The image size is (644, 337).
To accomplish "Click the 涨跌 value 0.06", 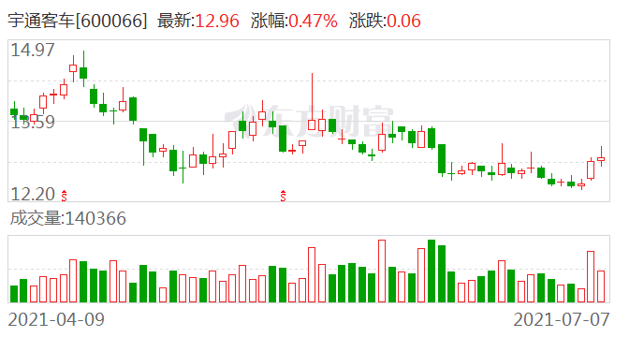I will click(x=403, y=21).
